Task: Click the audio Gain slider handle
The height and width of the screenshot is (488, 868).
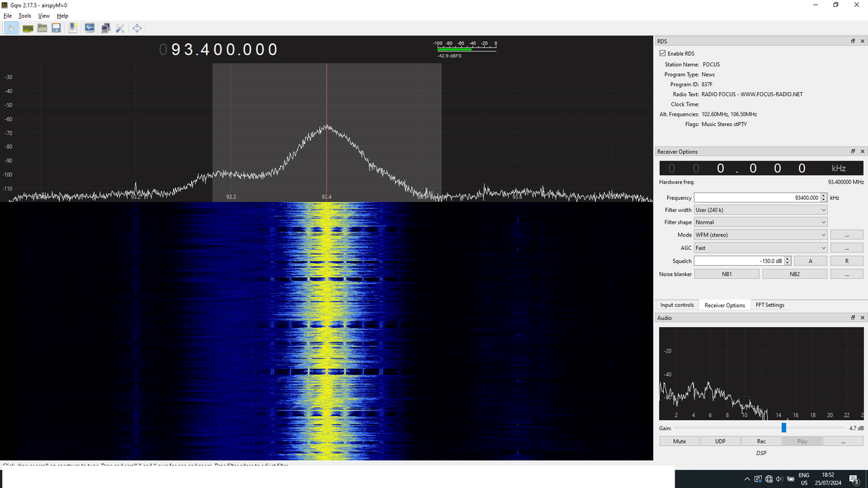Action: coord(784,428)
